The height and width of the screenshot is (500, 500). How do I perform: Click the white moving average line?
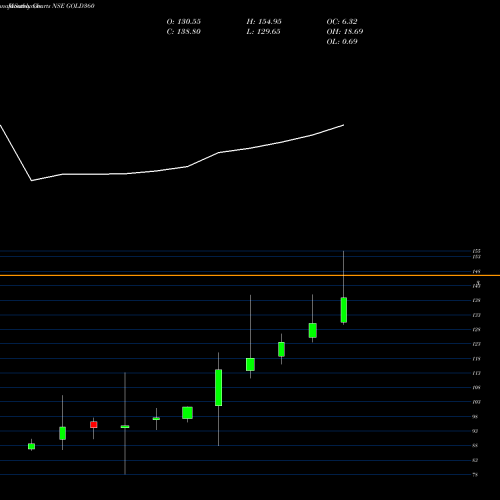[172, 169]
